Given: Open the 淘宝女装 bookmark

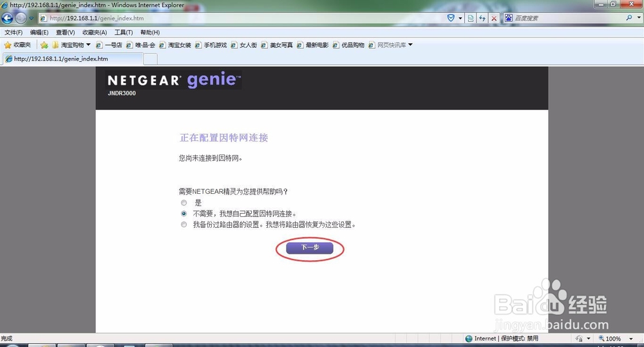Looking at the screenshot, I should [175, 45].
